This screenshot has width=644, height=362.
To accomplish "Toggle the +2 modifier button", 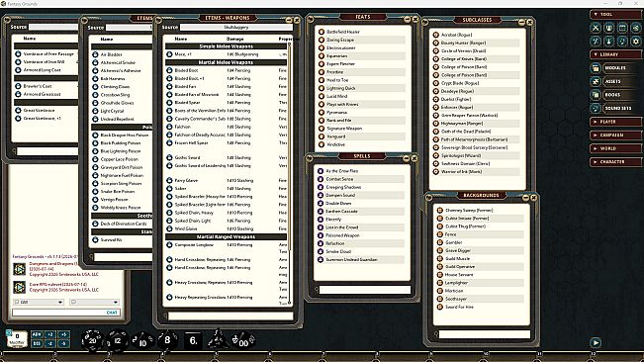I will click(50, 334).
